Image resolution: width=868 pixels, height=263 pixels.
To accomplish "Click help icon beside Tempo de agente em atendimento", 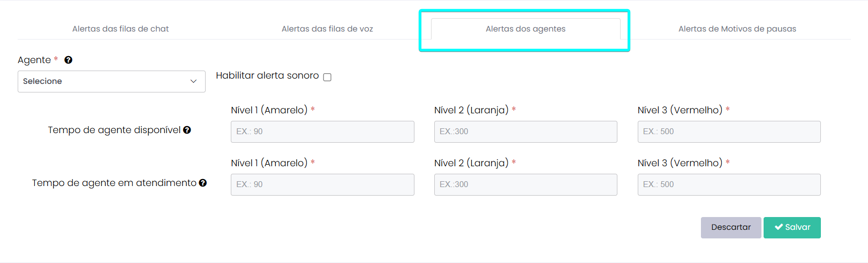I will tap(203, 183).
